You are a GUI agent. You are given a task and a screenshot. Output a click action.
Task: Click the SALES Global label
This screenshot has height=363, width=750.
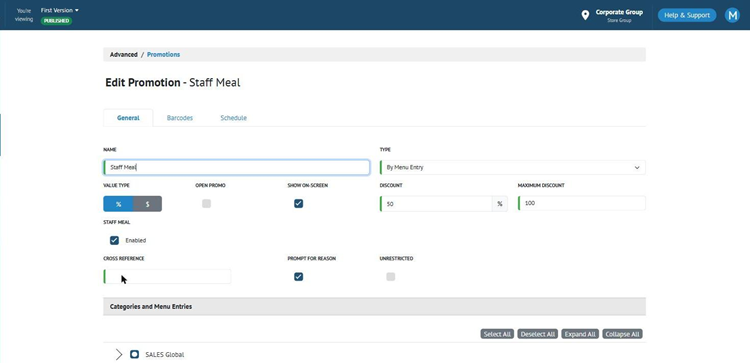[x=165, y=355]
